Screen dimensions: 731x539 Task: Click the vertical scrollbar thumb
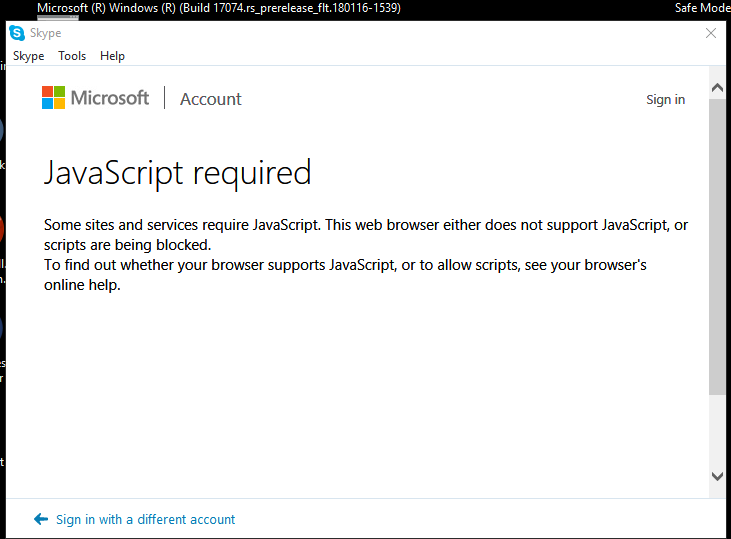tap(717, 246)
